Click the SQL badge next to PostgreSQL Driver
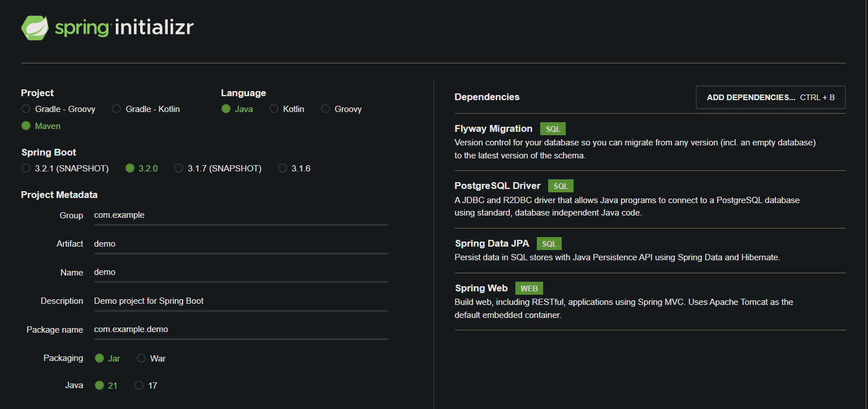868x409 pixels. pyautogui.click(x=561, y=186)
